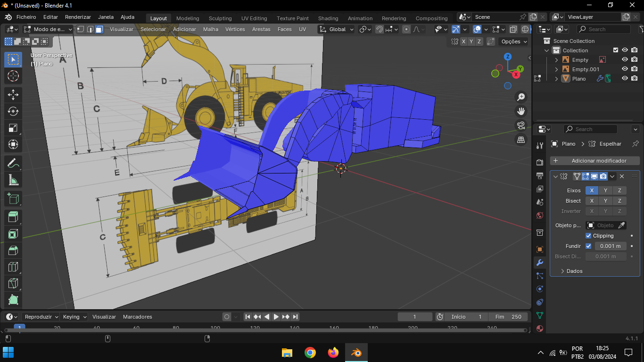
Task: Toggle proportional editing in header
Action: [x=406, y=29]
